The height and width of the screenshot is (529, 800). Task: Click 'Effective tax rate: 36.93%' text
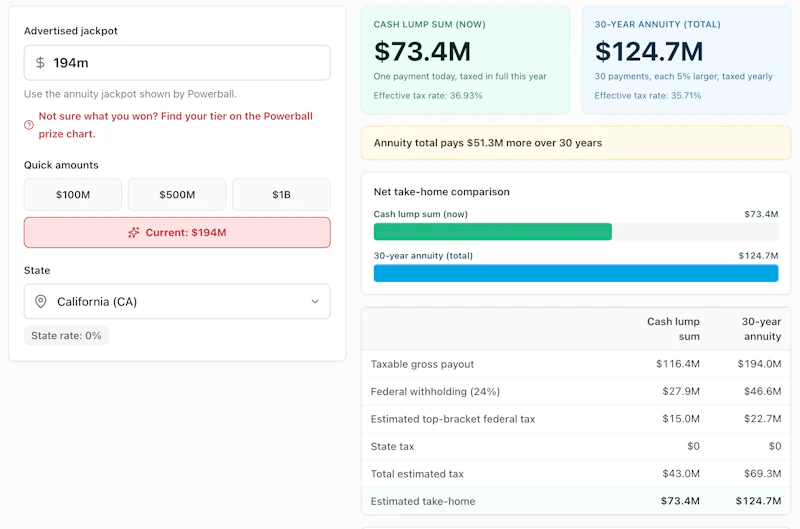pos(428,95)
